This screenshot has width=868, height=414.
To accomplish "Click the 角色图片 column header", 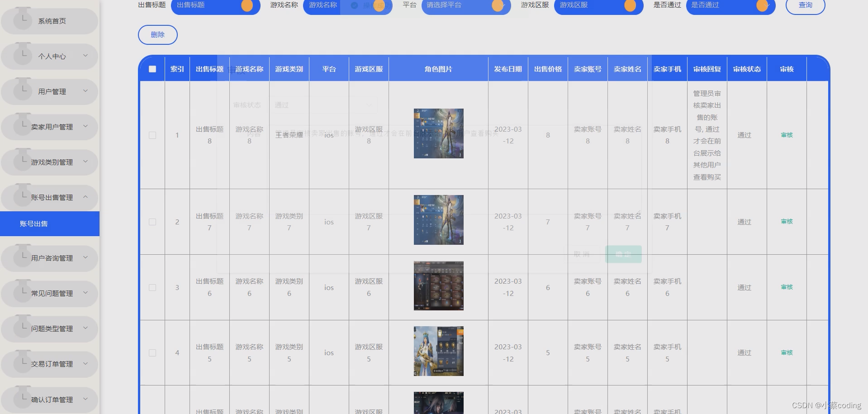I will [438, 69].
